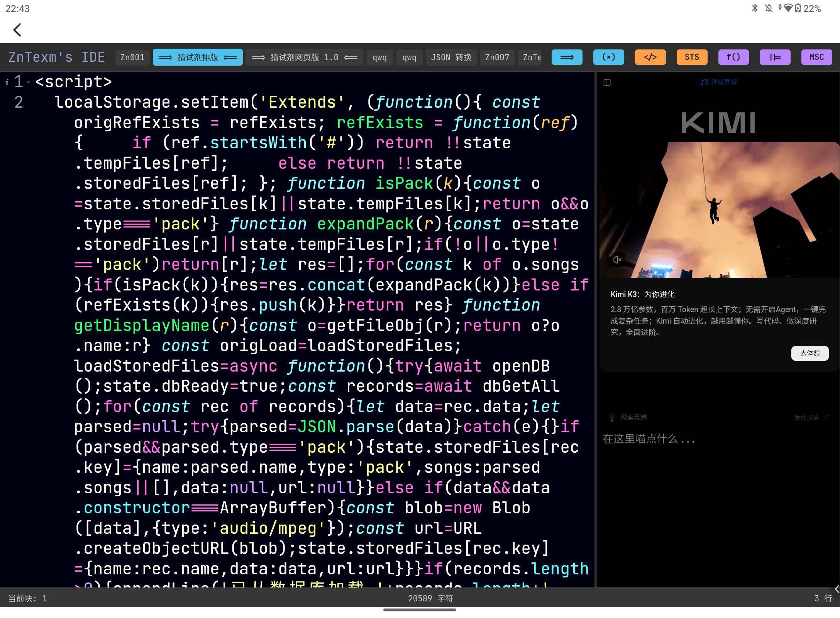Image resolution: width=840 pixels, height=618 pixels.
Task: Click 'audio/mpeg' string in the code
Action: (269, 528)
